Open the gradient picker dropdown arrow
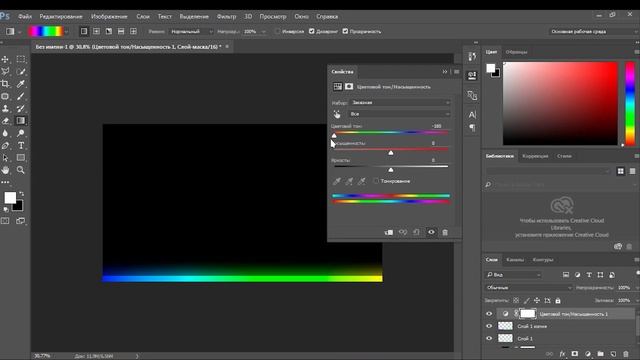 pyautogui.click(x=67, y=31)
